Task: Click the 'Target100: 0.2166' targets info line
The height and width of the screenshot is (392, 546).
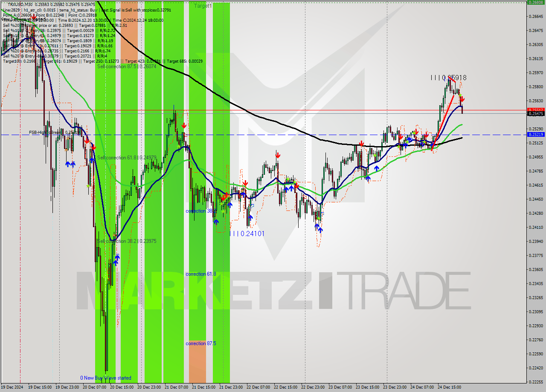Action: pos(103,61)
